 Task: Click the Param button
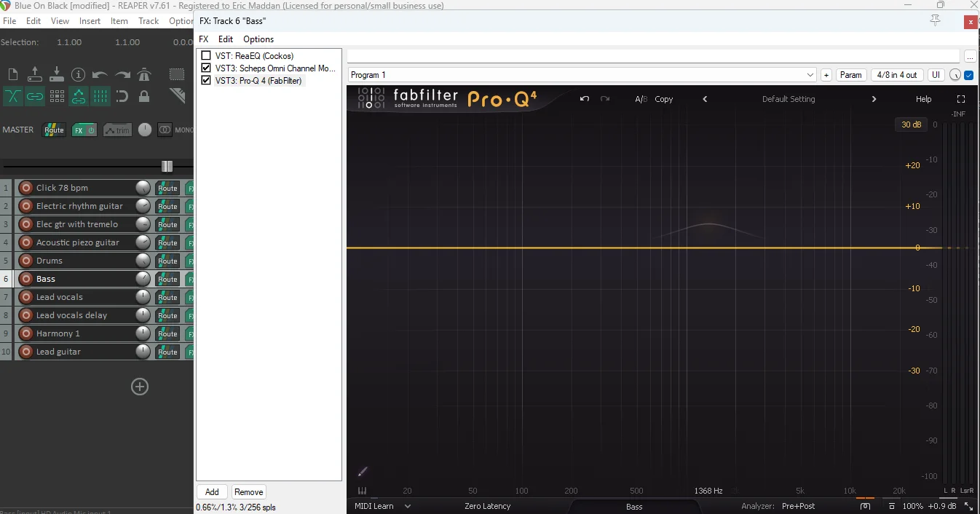click(850, 75)
